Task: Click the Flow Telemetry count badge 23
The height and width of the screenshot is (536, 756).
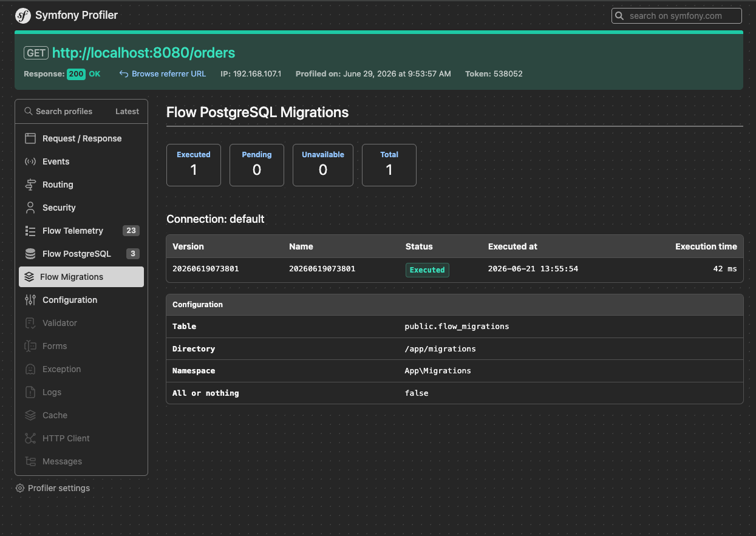Action: (131, 231)
